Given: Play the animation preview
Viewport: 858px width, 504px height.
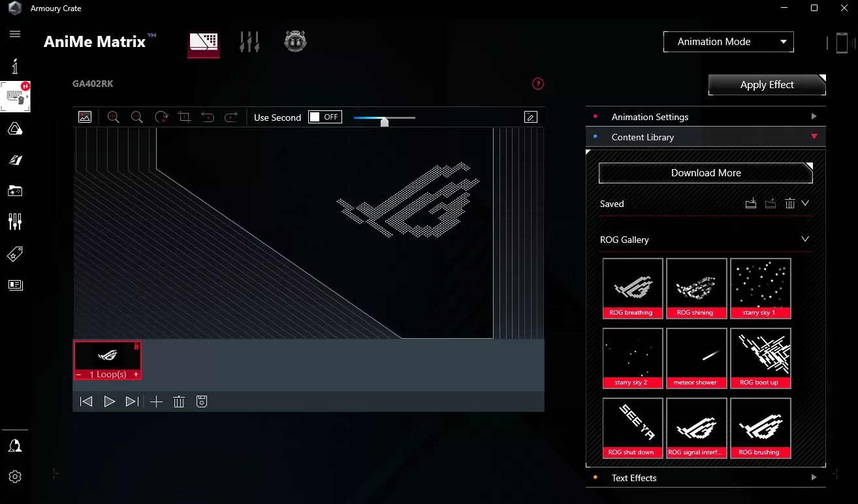Looking at the screenshot, I should pyautogui.click(x=110, y=402).
